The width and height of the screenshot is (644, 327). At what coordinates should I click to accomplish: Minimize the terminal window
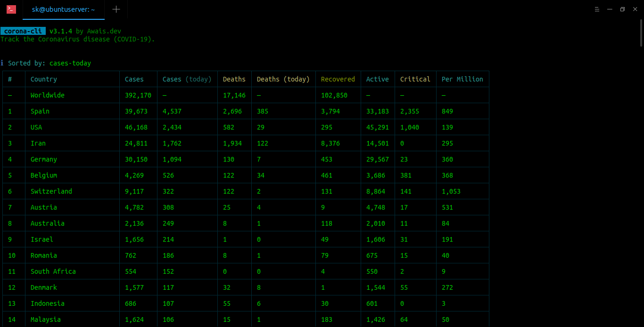pos(610,9)
